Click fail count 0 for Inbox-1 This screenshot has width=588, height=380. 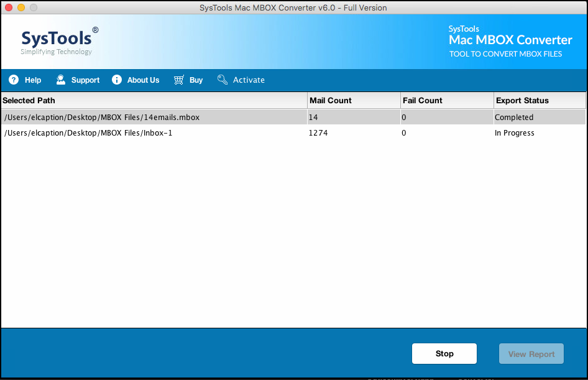pos(404,133)
